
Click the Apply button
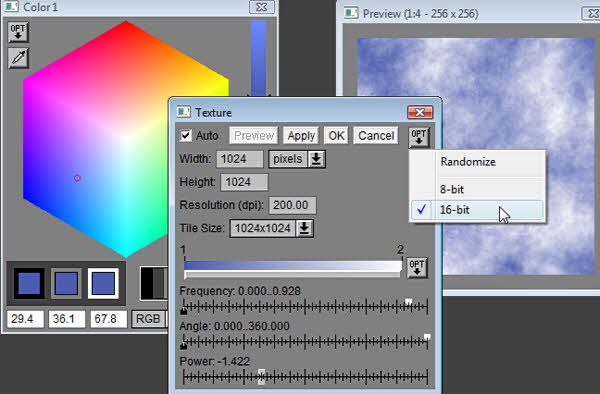pyautogui.click(x=301, y=135)
